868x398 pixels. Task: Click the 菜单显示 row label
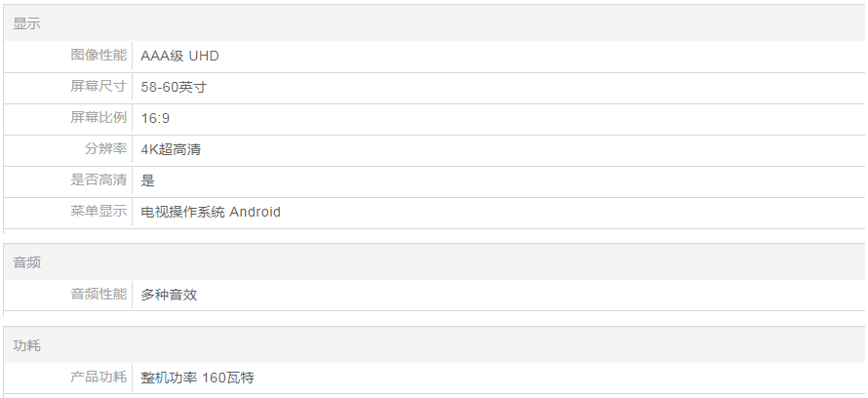pyautogui.click(x=99, y=212)
